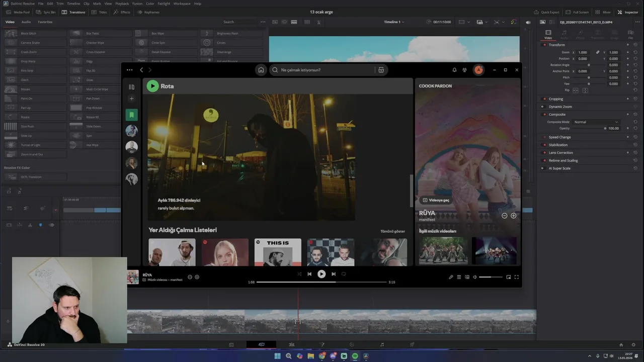Click the Zoom link chain icon
644x362 pixels.
pos(598,52)
